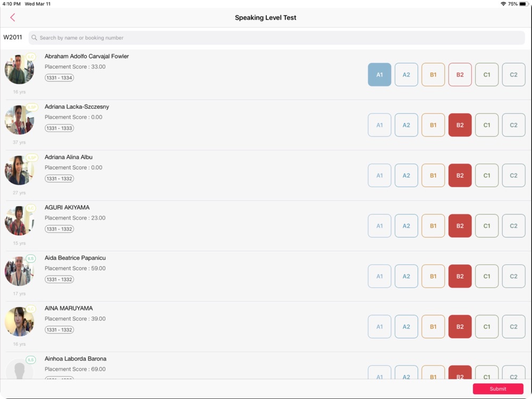
Task: Tap the W2011 week label
Action: pyautogui.click(x=13, y=37)
